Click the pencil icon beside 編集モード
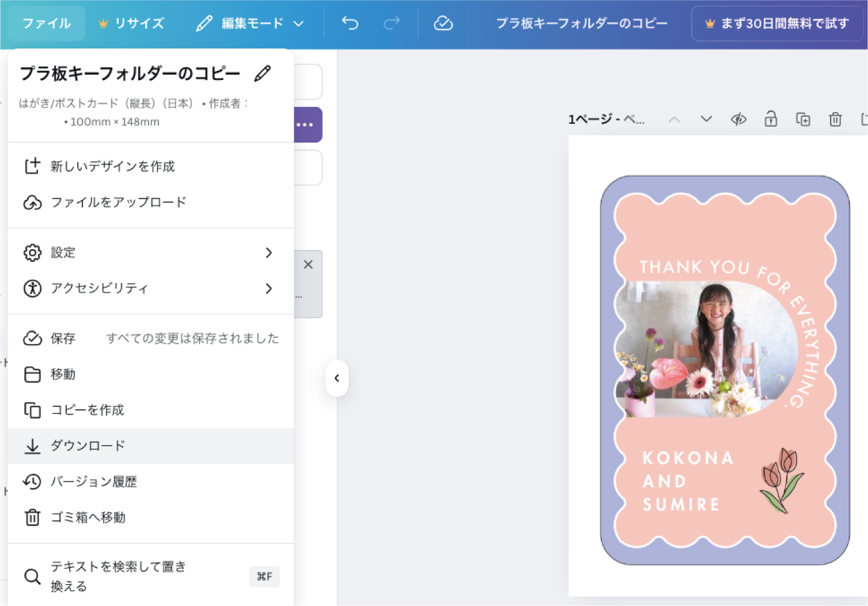 (204, 23)
